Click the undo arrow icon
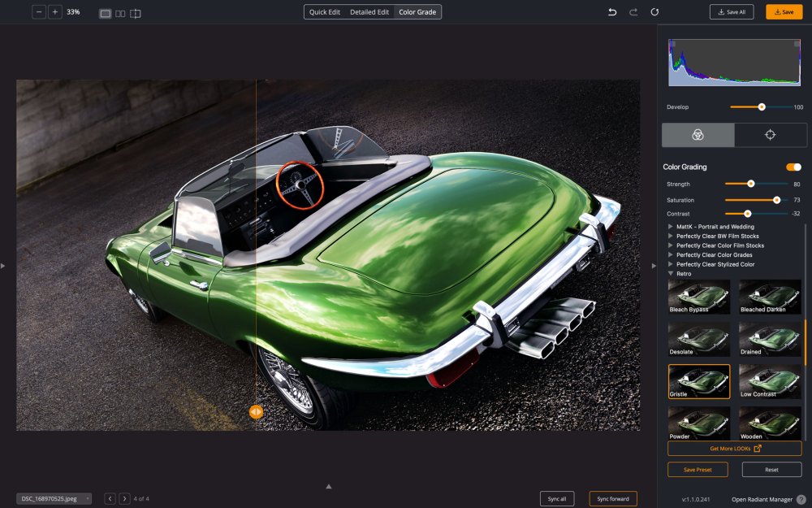The width and height of the screenshot is (812, 508). coord(612,12)
